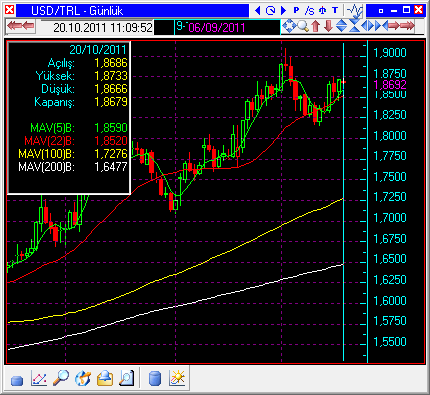Click the bell alarm inbox icon
Screen dimensions: 430x395
(x=105, y=379)
